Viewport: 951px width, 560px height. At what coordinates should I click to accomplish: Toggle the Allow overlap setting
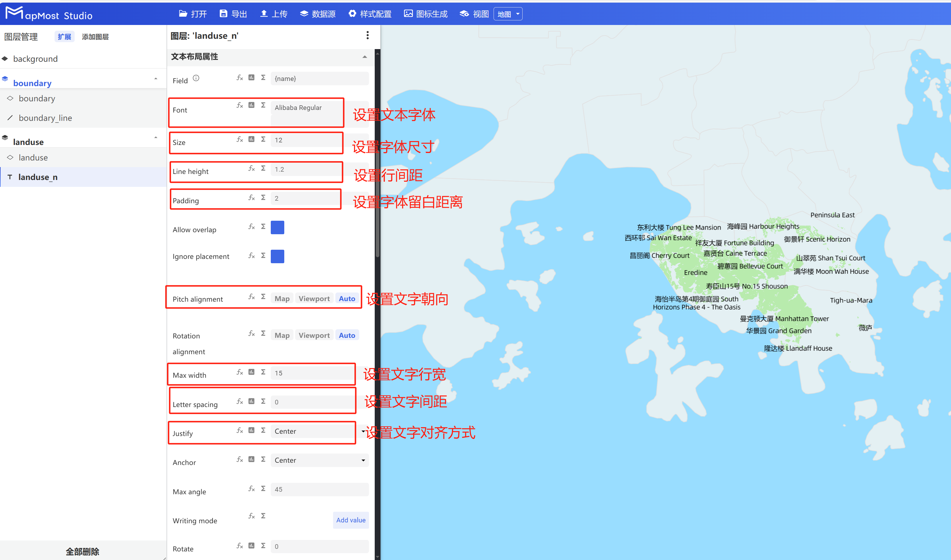pos(277,227)
